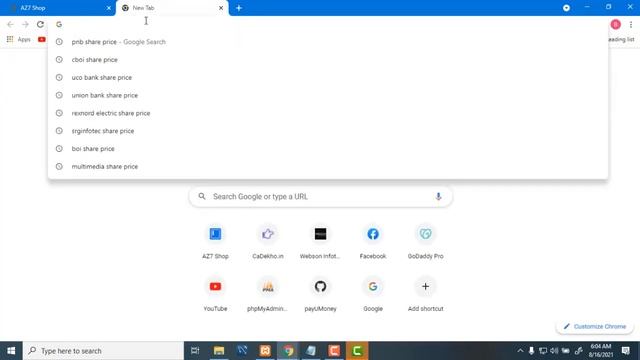Select suggestion uco bank share price
Screen dimensions: 640x360
click(x=328, y=78)
